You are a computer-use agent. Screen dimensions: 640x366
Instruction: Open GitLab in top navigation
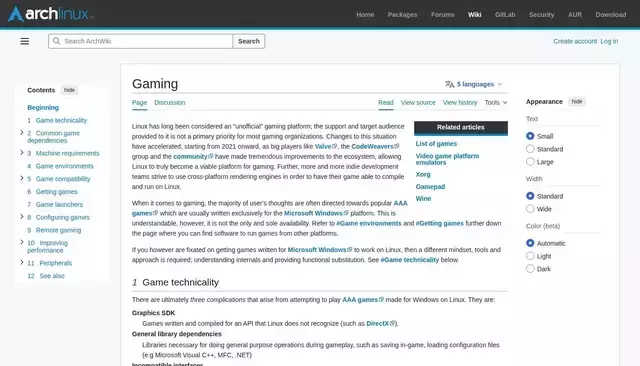[x=505, y=15]
